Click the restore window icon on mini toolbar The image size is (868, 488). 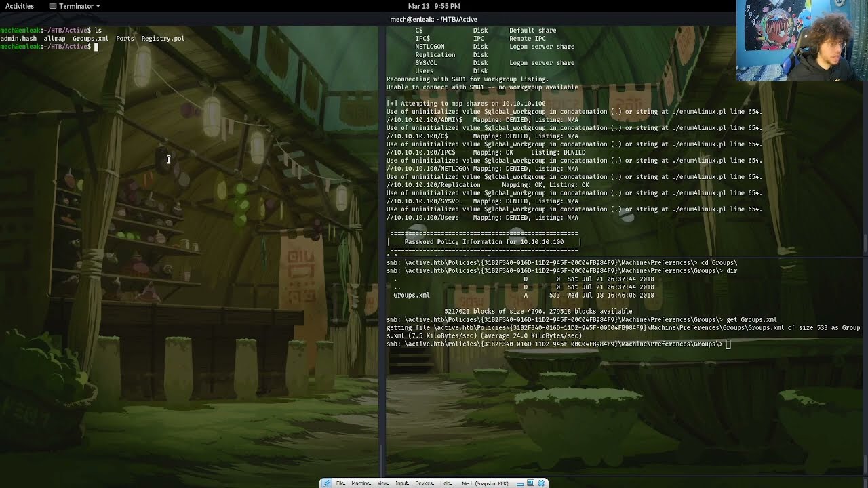tap(530, 483)
